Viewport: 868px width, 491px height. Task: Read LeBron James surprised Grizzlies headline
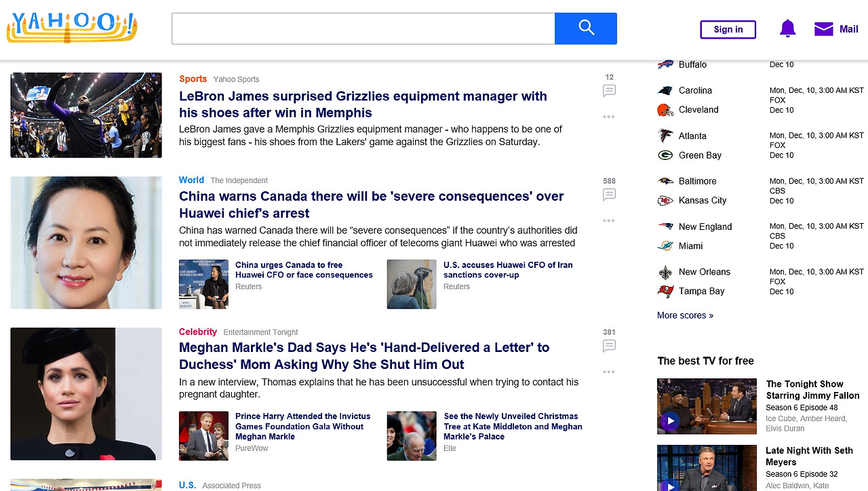point(363,104)
